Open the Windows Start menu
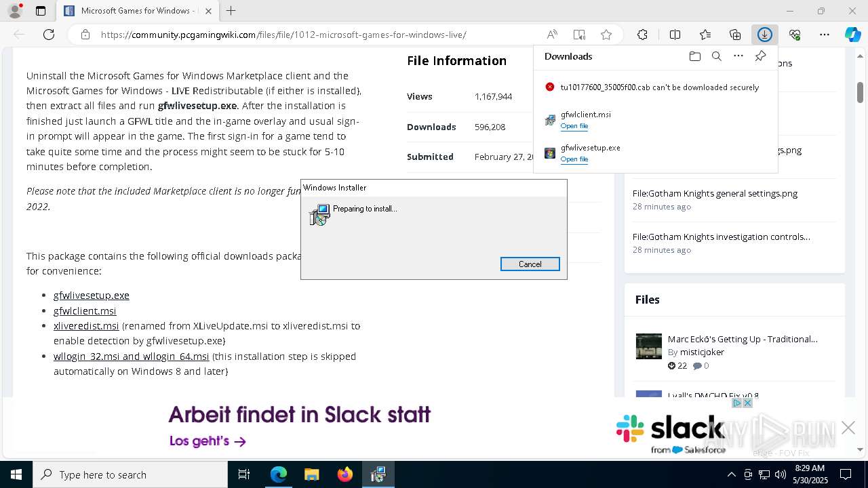The image size is (868, 488). 16,474
